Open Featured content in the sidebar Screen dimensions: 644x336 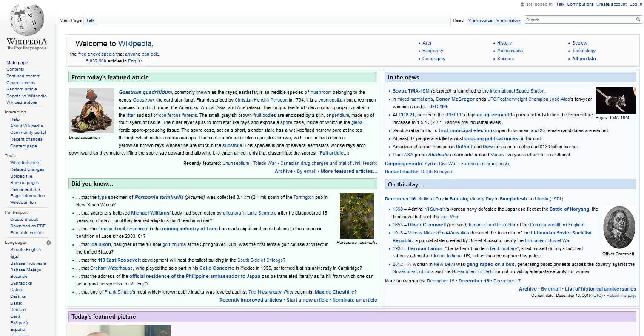tap(23, 76)
